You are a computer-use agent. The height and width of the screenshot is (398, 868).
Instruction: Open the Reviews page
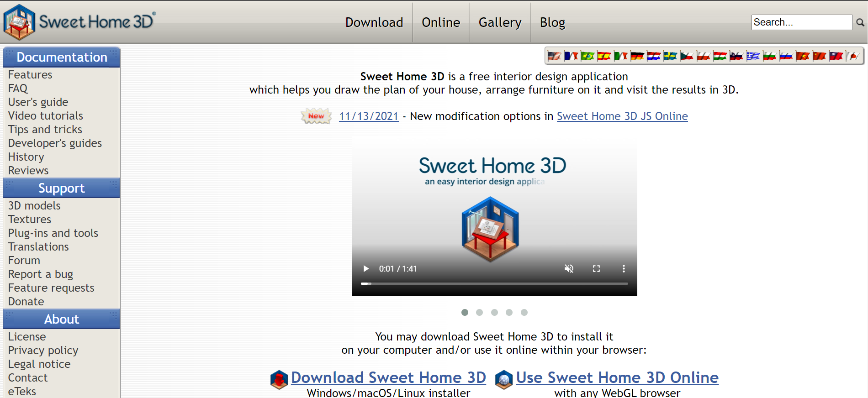(x=28, y=170)
